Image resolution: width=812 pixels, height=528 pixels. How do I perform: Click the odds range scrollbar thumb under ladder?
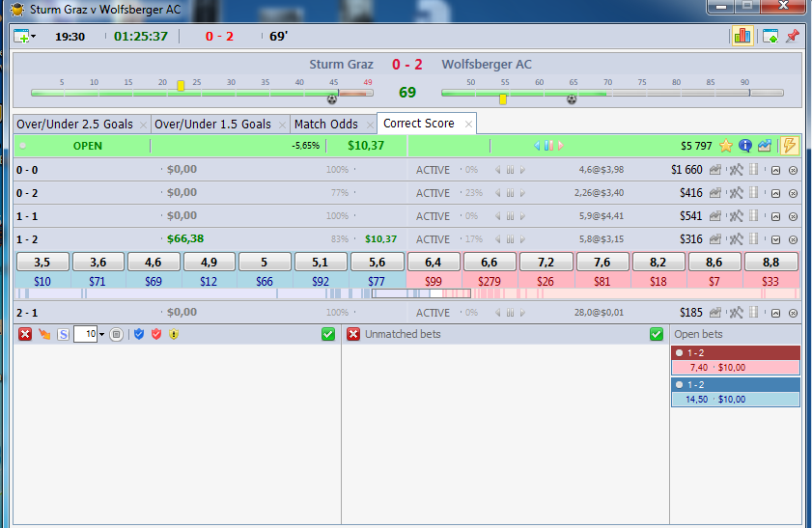421,293
